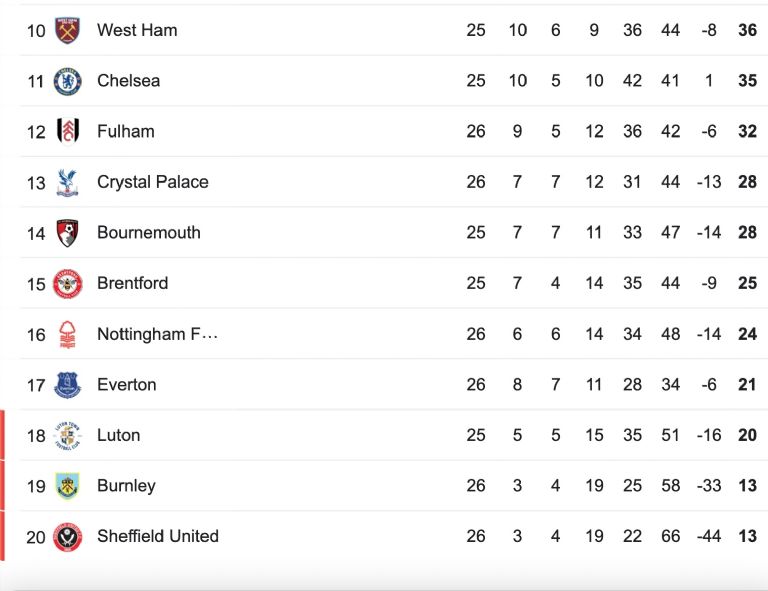Click the Brentford bee crest
768x591 pixels.
(67, 284)
